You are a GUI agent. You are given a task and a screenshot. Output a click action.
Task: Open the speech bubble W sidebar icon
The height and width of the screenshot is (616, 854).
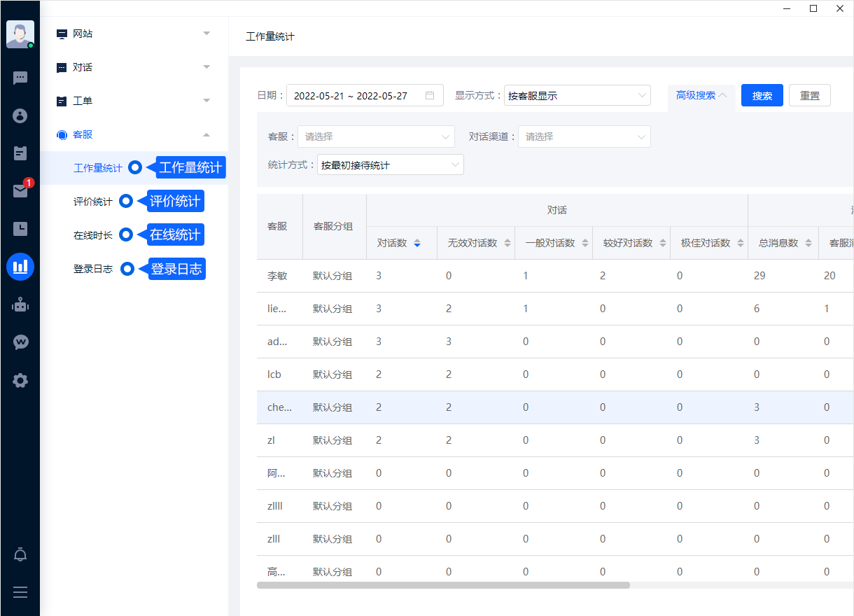coord(20,342)
